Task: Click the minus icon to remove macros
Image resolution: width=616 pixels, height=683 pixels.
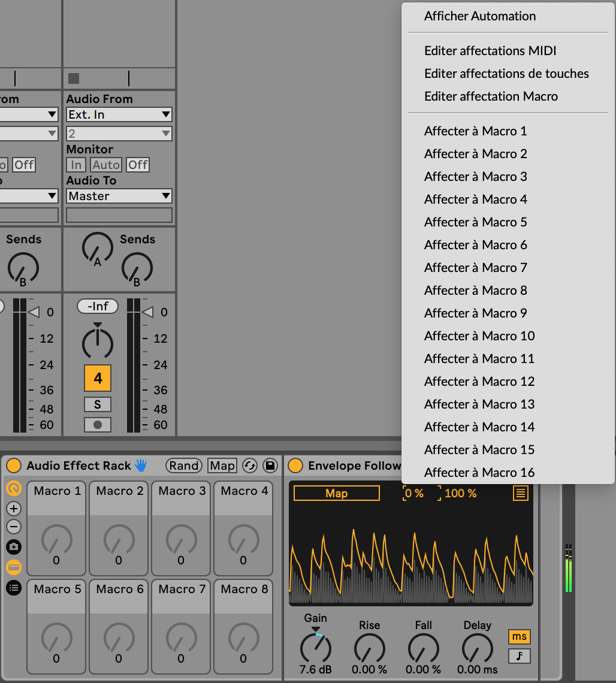Action: pyautogui.click(x=13, y=527)
